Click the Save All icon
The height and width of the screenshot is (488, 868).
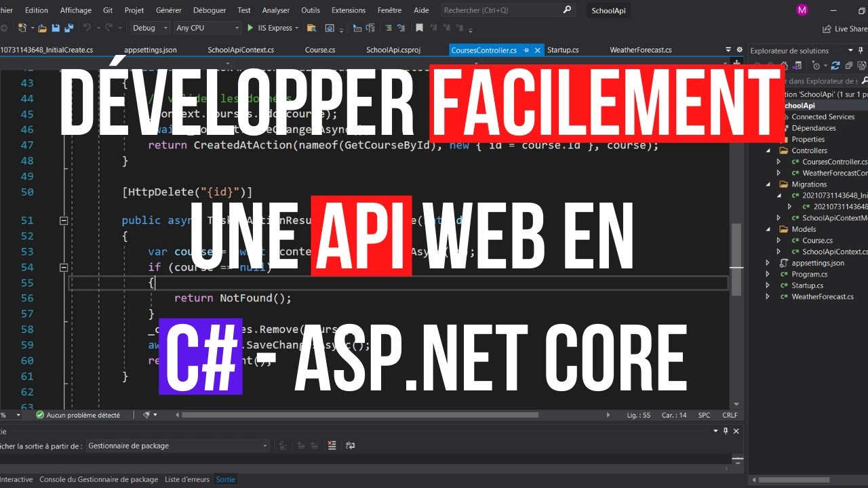click(x=68, y=28)
